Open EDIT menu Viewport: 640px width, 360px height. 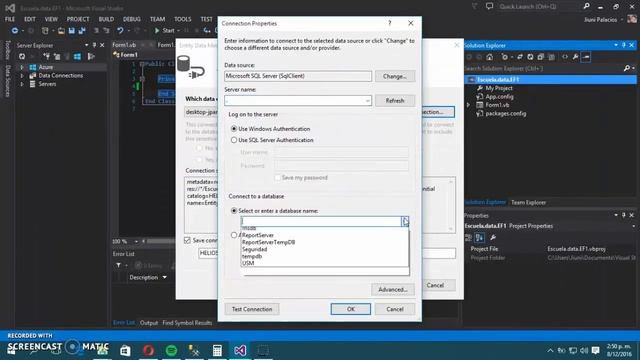tap(30, 19)
